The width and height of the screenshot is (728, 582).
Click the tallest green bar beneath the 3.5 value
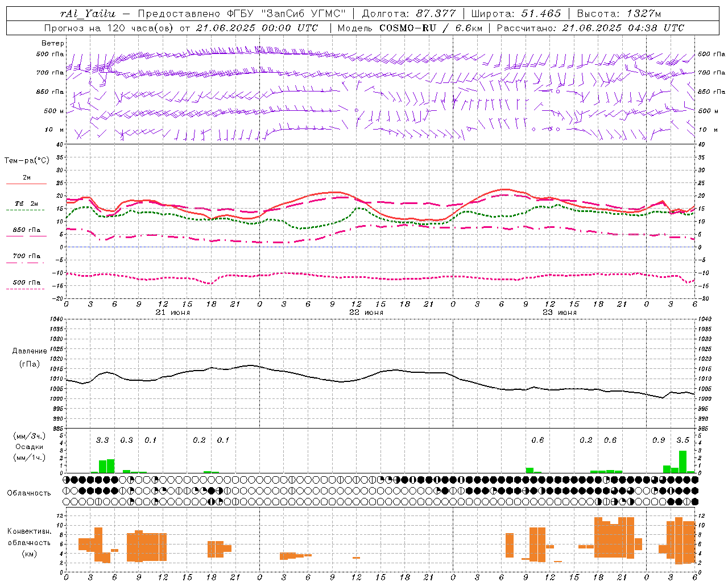point(682,462)
